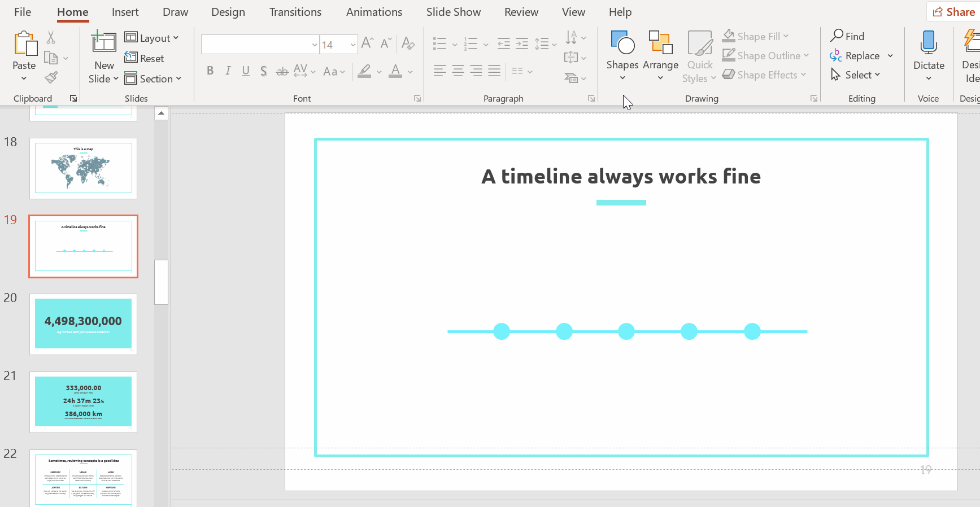Expand the Layout dropdown

click(151, 38)
